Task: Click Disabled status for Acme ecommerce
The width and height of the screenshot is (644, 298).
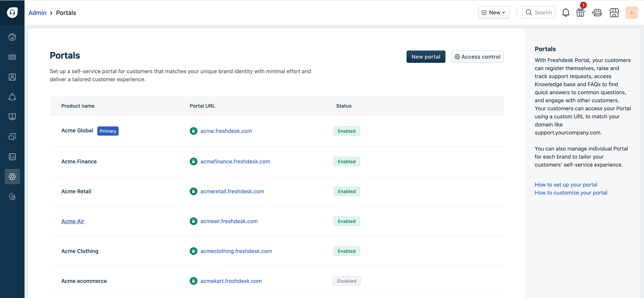Action: tap(347, 281)
